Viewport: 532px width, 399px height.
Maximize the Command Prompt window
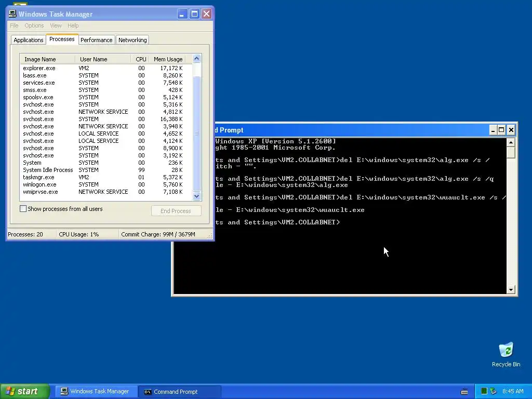(x=501, y=130)
